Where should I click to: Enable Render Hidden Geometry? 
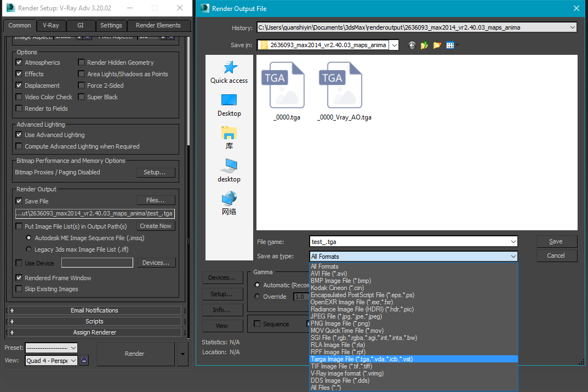(x=81, y=63)
